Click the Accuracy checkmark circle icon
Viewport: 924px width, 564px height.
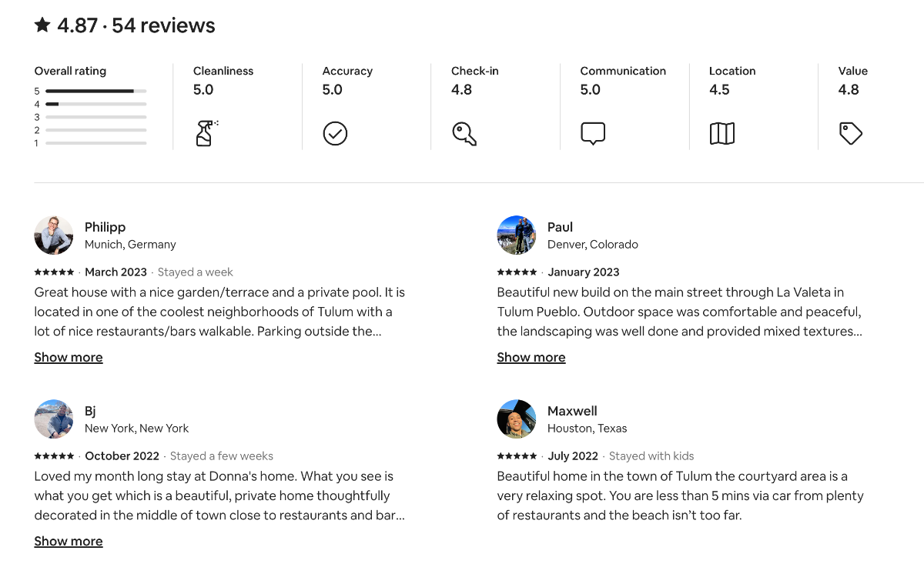point(335,134)
